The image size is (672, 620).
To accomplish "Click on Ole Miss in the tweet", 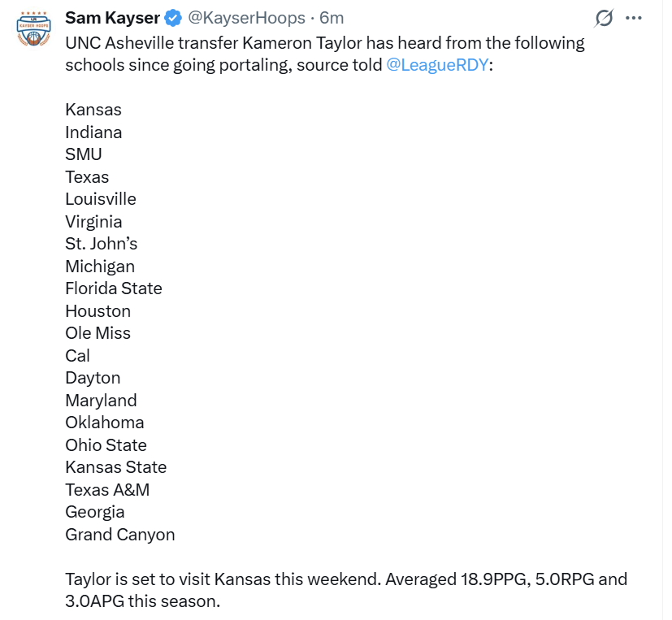I will (98, 333).
